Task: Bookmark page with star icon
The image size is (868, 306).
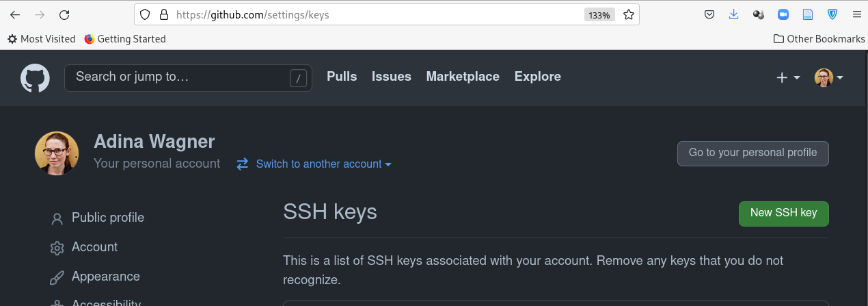Action: pyautogui.click(x=629, y=14)
